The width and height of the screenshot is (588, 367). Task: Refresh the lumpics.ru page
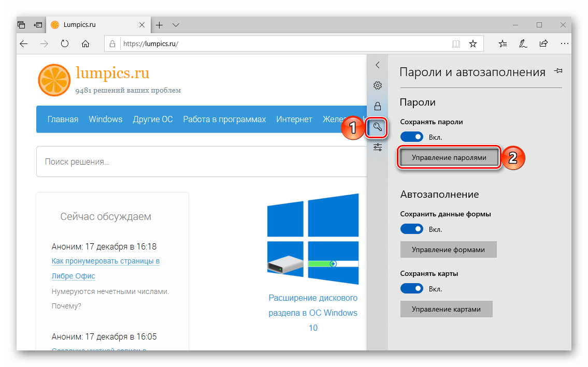click(x=65, y=44)
